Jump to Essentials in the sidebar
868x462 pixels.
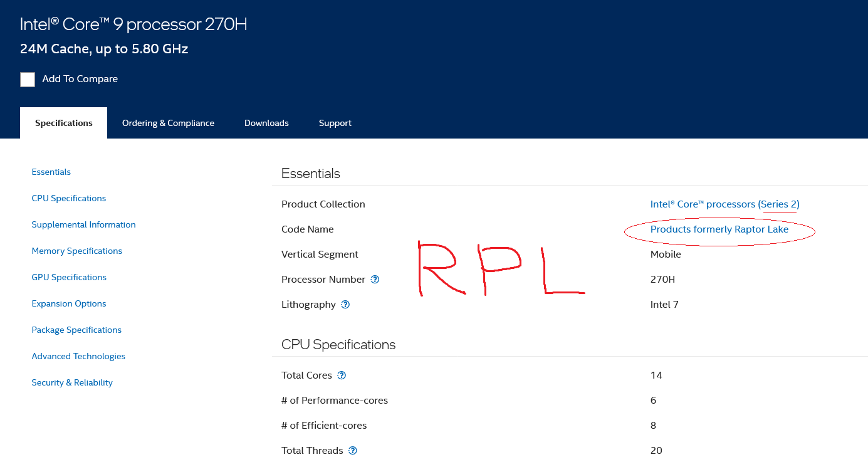(x=51, y=172)
